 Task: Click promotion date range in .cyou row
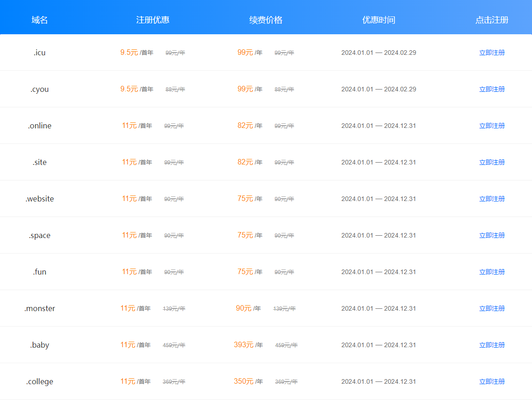click(378, 89)
